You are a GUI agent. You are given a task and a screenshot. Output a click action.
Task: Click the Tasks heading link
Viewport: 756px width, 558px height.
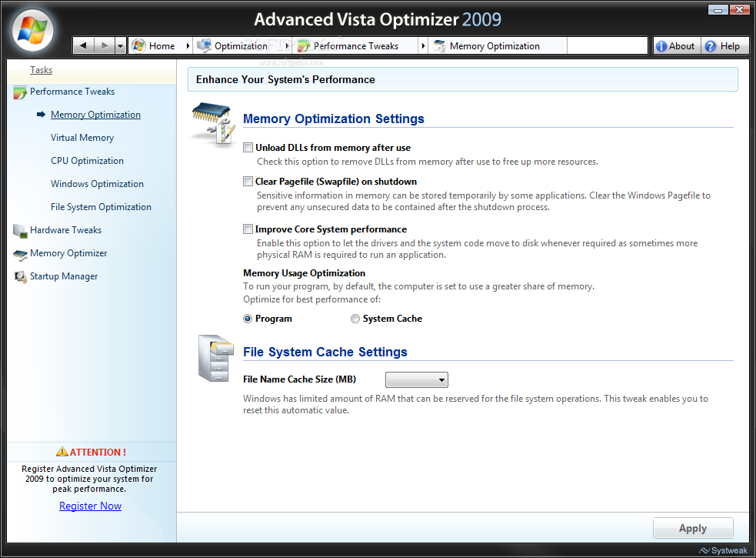tap(41, 70)
